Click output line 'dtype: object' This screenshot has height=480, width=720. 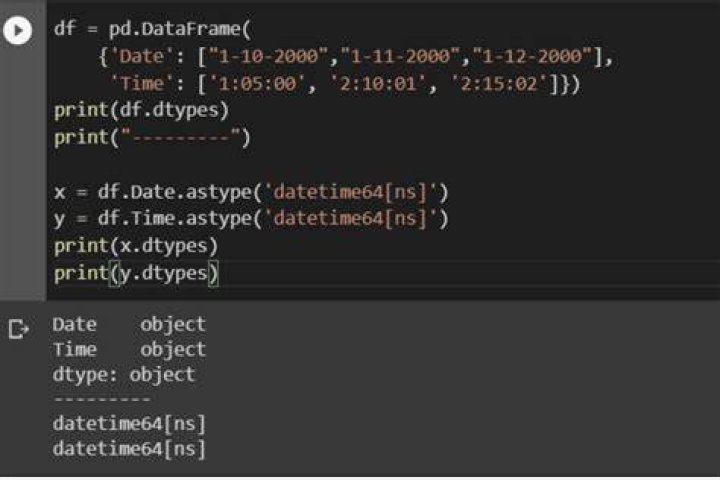click(x=124, y=375)
